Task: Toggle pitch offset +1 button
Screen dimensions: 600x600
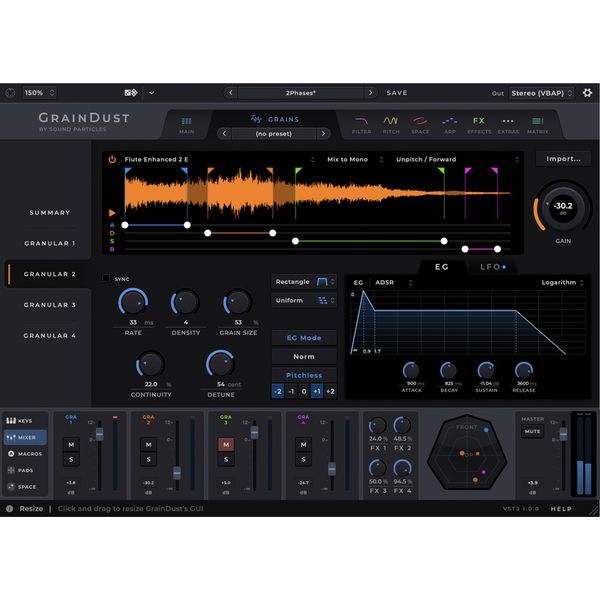Action: [x=317, y=391]
